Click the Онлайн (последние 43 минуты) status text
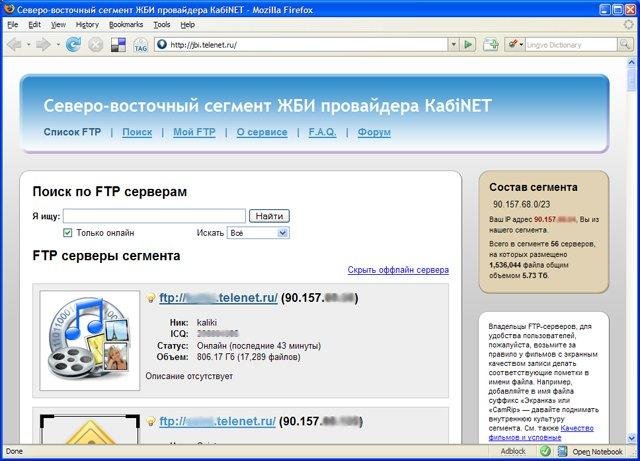The image size is (640, 461). pyautogui.click(x=259, y=346)
